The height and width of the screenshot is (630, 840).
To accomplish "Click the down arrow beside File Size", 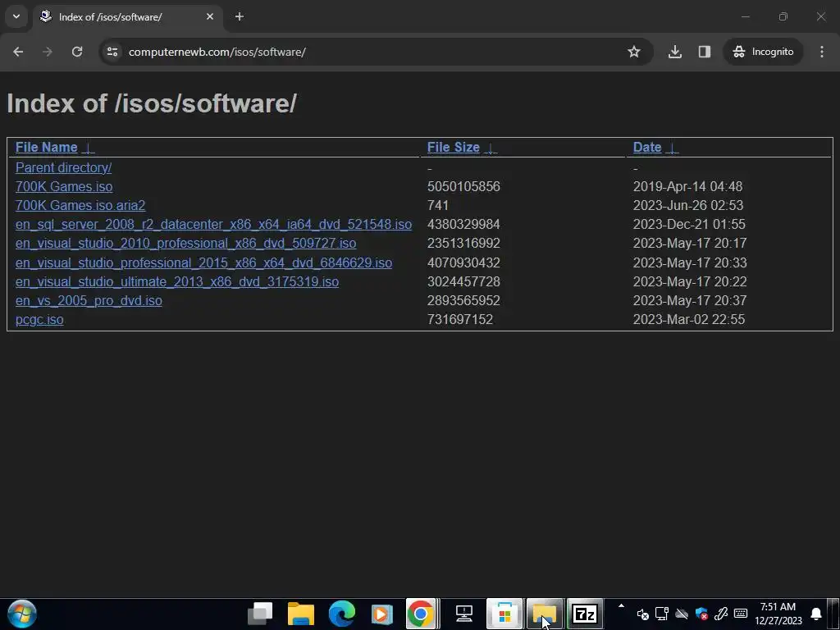I will pyautogui.click(x=491, y=148).
